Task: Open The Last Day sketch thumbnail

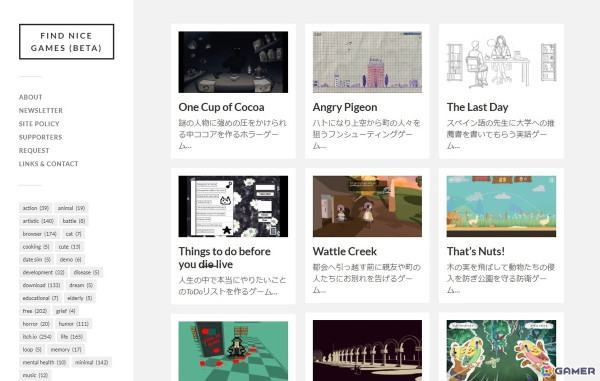Action: coord(501,62)
